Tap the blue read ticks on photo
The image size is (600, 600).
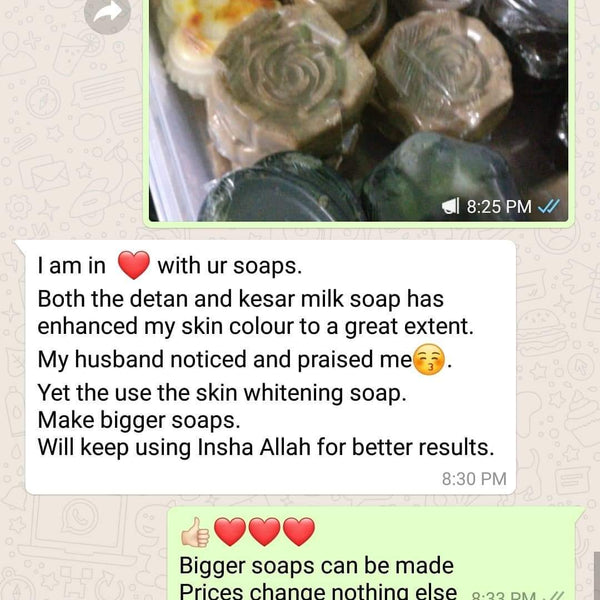(549, 207)
